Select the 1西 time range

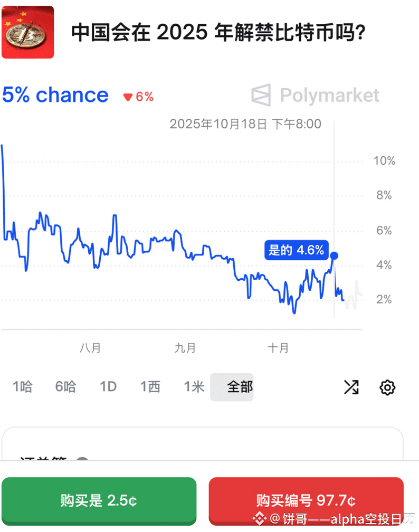click(x=150, y=387)
